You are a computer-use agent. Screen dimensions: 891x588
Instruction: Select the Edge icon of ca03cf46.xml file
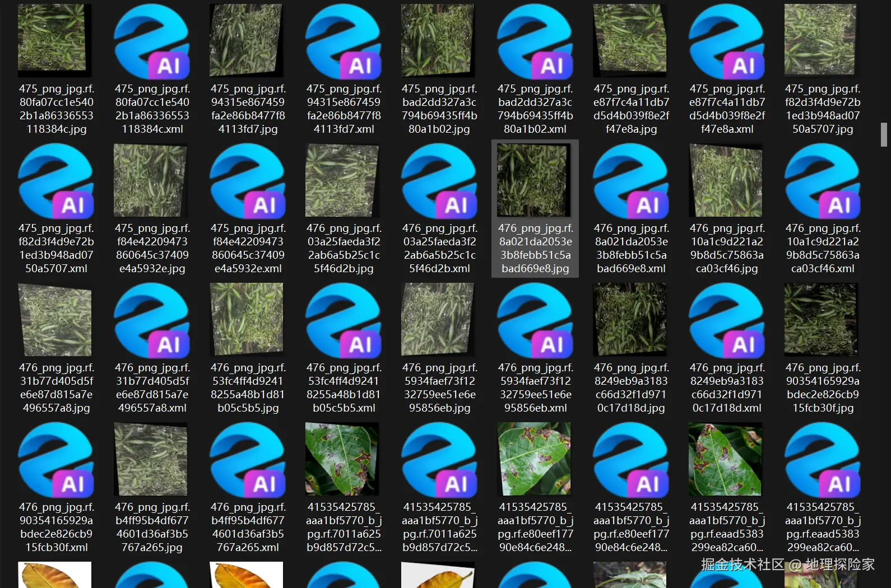coord(823,180)
